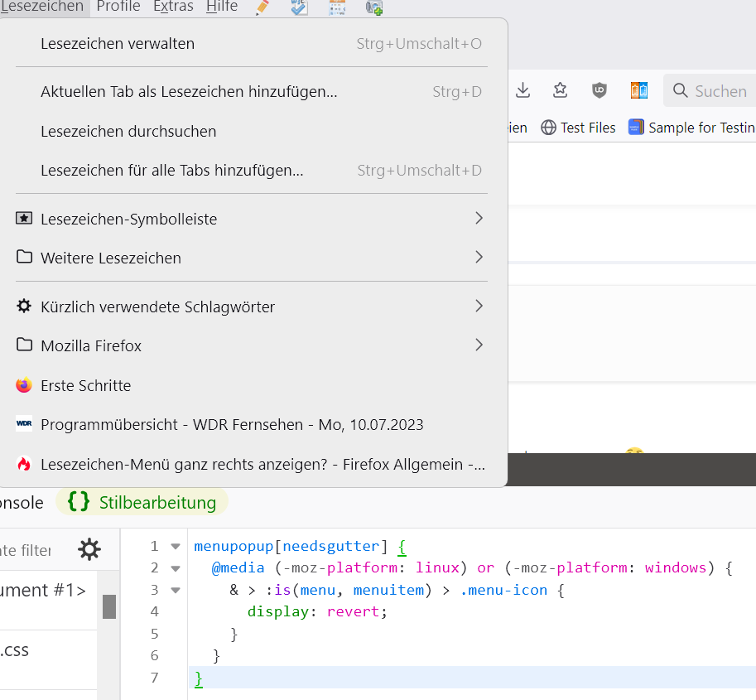Click the pencil icon in menu bar
Screen dimensions: 756x700
coord(263,7)
